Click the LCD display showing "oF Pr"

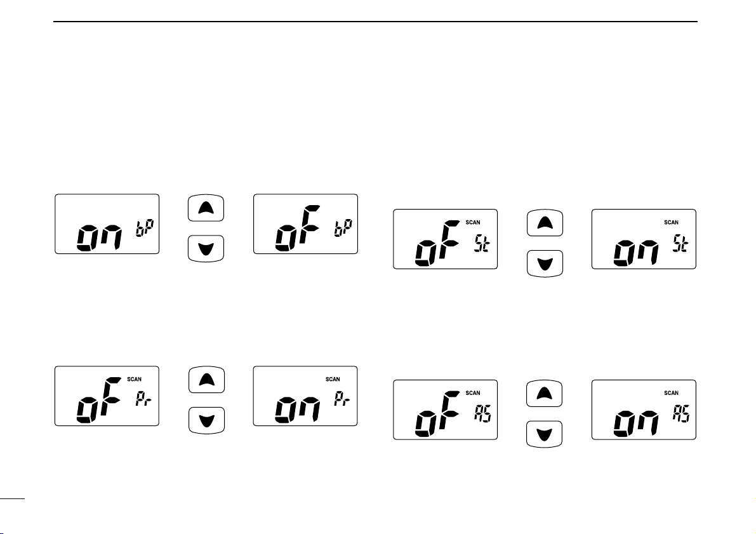tap(107, 396)
